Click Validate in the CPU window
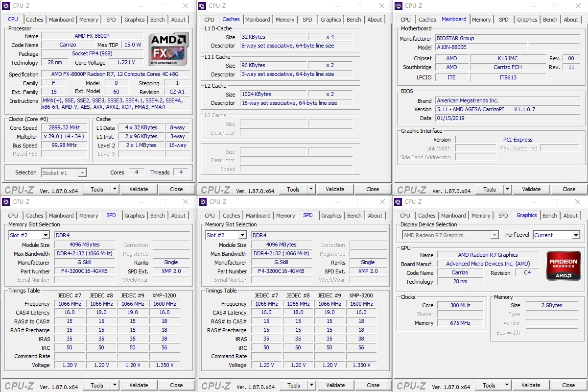Image resolution: width=588 pixels, height=392 pixels. (x=139, y=189)
